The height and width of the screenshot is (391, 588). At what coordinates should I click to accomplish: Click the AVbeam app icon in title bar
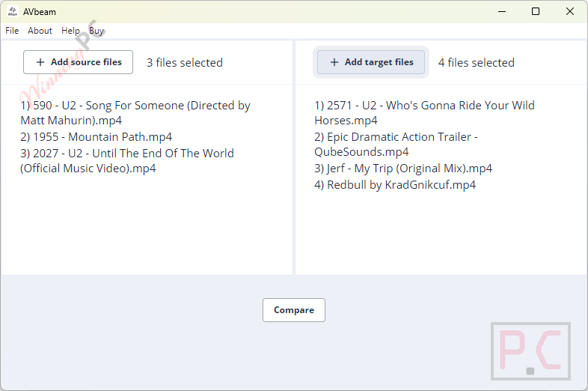click(x=13, y=12)
